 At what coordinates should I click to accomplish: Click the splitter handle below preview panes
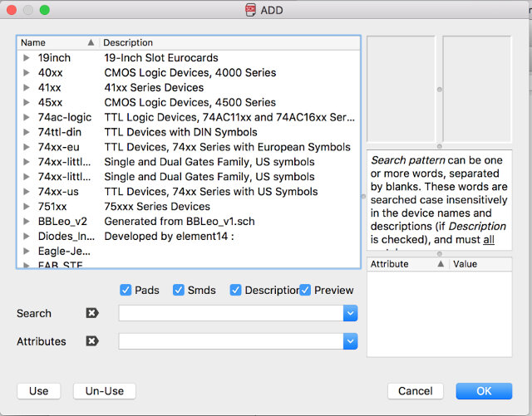(x=440, y=146)
